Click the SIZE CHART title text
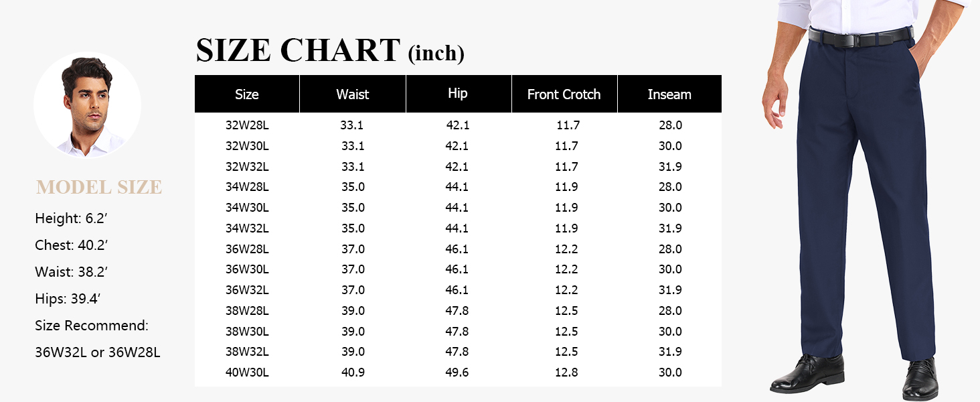Image resolution: width=980 pixels, height=402 pixels. pyautogui.click(x=298, y=51)
